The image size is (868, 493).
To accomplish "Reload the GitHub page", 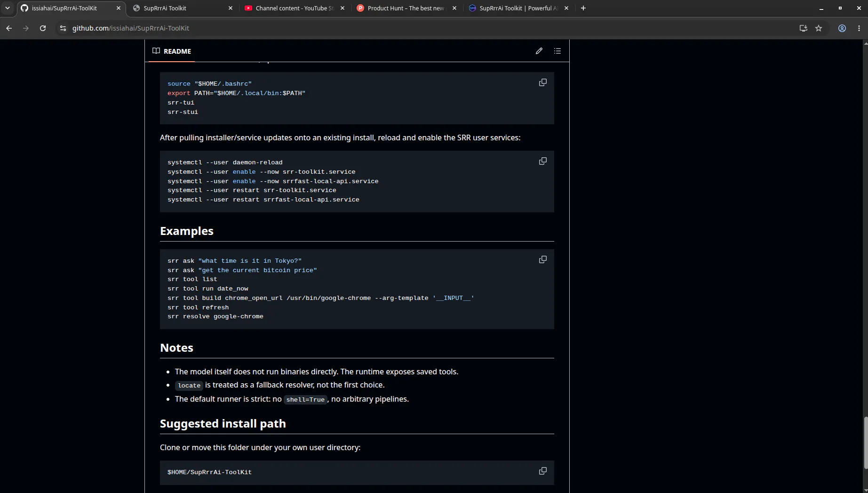I will click(x=43, y=28).
